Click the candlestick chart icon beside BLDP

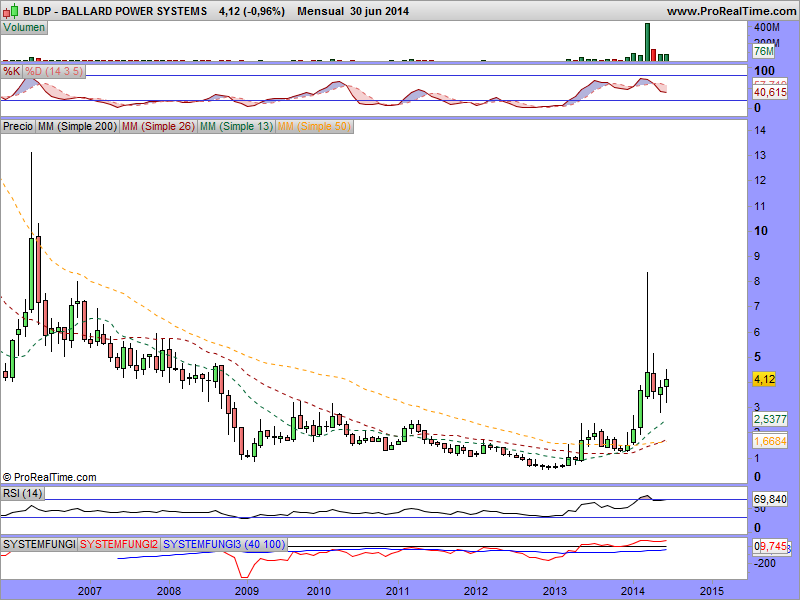coord(11,11)
